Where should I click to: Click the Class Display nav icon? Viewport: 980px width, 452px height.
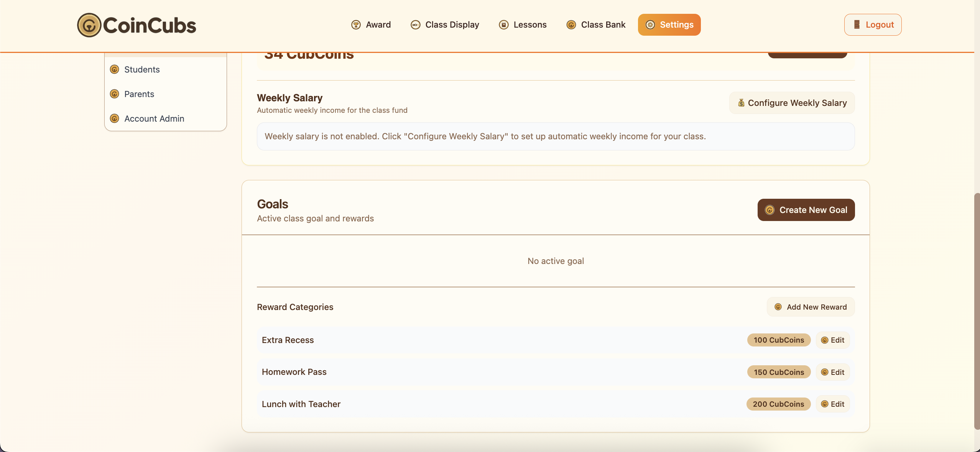coord(415,25)
